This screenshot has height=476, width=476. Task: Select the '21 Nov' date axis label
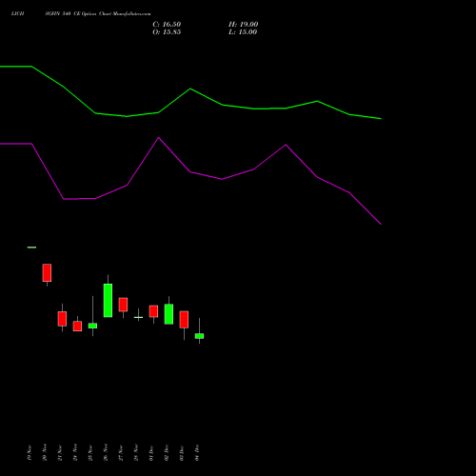[60, 453]
